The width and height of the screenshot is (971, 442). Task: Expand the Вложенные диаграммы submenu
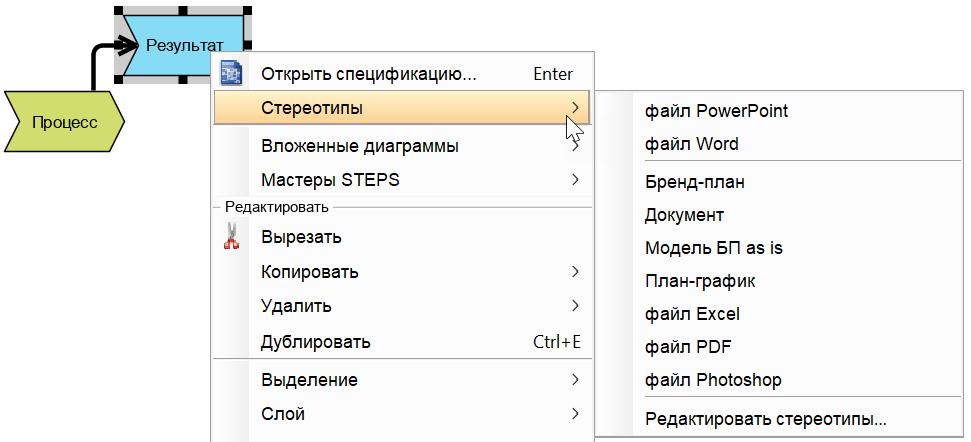pos(360,146)
